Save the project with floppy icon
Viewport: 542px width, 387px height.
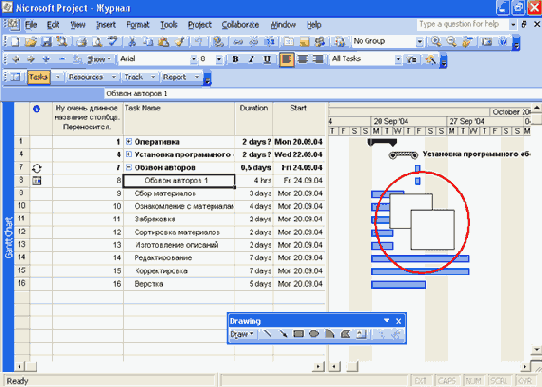[x=46, y=42]
